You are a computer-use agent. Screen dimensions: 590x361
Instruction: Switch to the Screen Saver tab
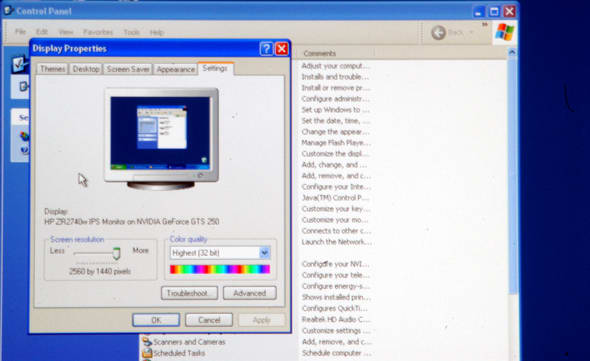pos(128,69)
